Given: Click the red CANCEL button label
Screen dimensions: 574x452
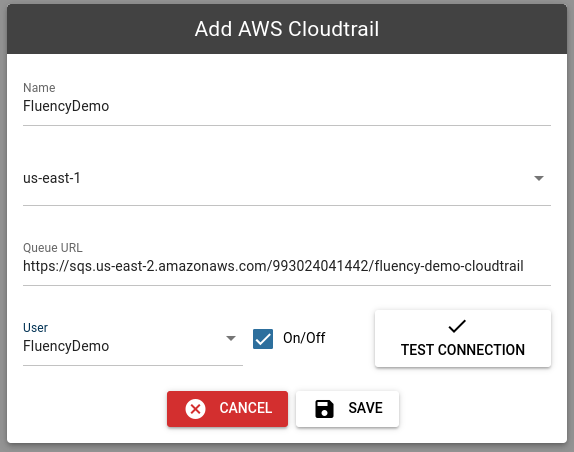Looking at the screenshot, I should 246,408.
